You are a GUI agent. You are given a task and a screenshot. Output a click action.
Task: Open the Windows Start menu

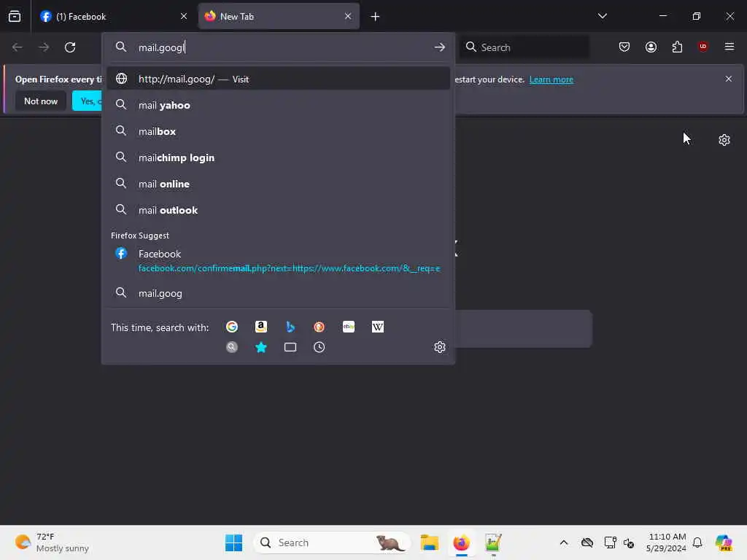tap(233, 542)
